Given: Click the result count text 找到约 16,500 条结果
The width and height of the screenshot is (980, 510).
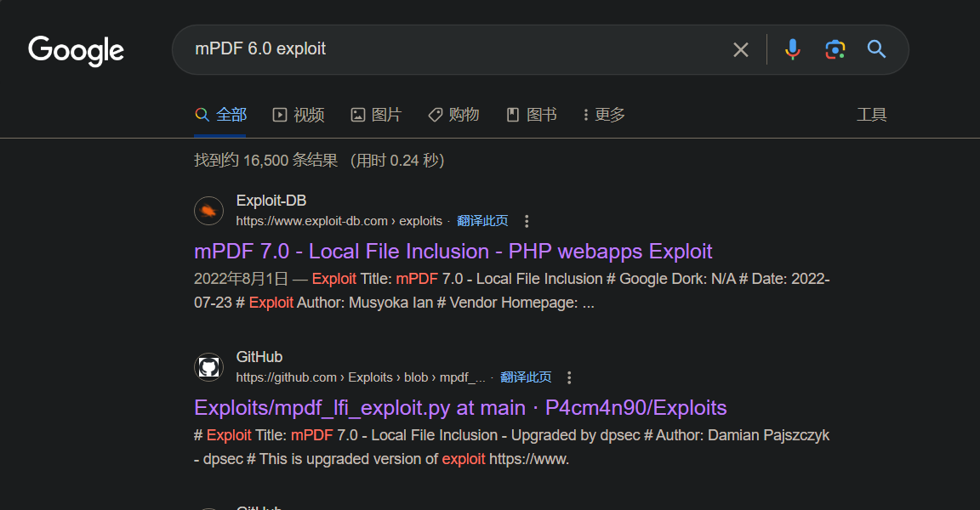Looking at the screenshot, I should 265,161.
